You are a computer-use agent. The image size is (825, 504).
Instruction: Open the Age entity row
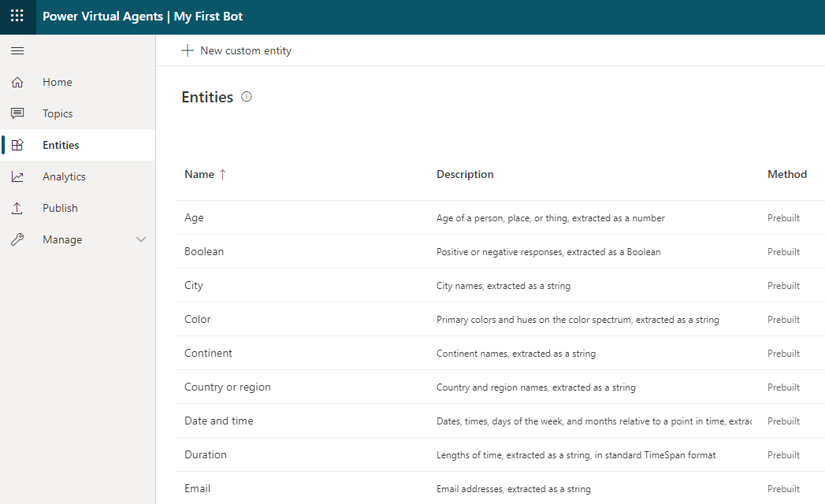(500, 218)
